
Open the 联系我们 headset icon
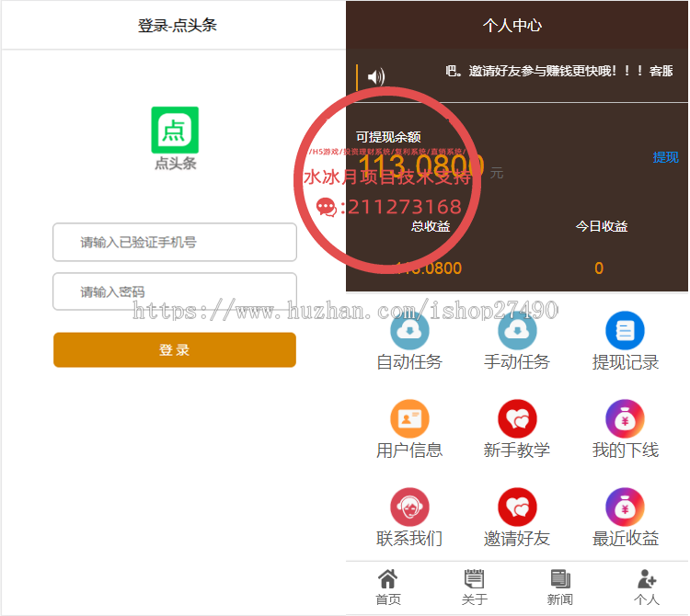point(409,507)
